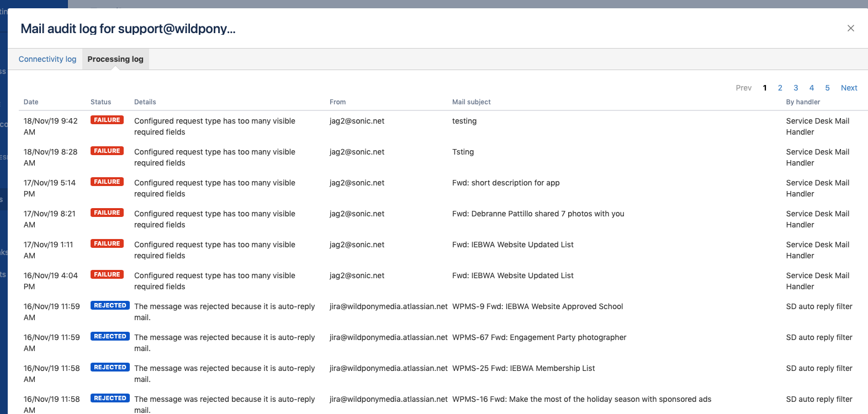Viewport: 868px width, 414px height.
Task: Click 'WPMS-67 Fwd: Engagement Party photographer' subject
Action: point(539,337)
